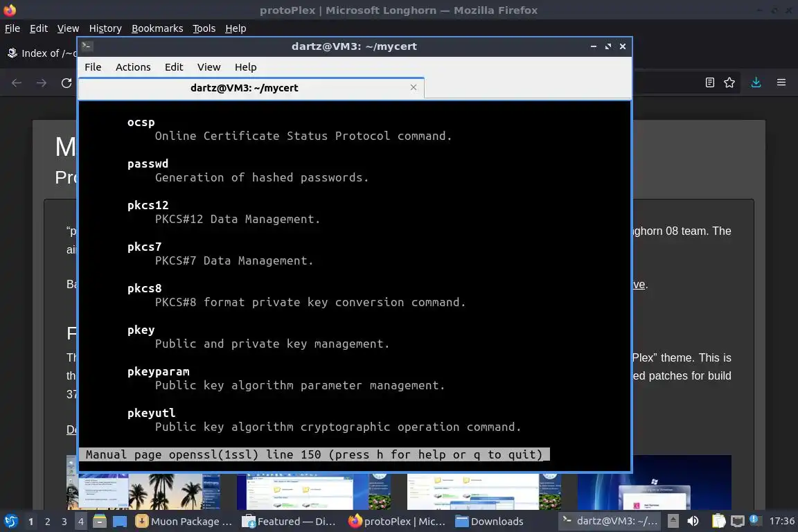The width and height of the screenshot is (798, 532).
Task: Open the network status tray icon
Action: pyautogui.click(x=738, y=521)
